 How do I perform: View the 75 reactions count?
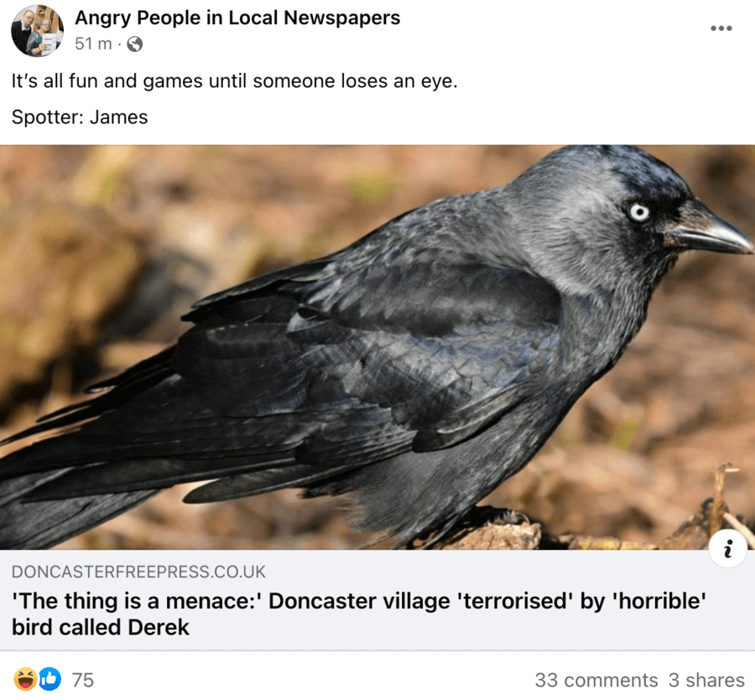pos(83,680)
